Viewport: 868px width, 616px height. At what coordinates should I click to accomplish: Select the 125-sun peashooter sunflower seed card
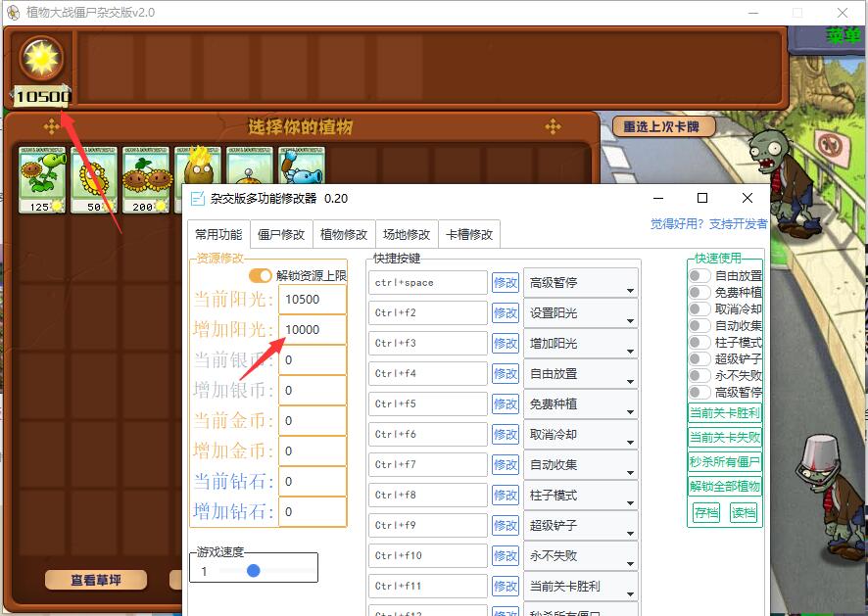click(x=42, y=180)
